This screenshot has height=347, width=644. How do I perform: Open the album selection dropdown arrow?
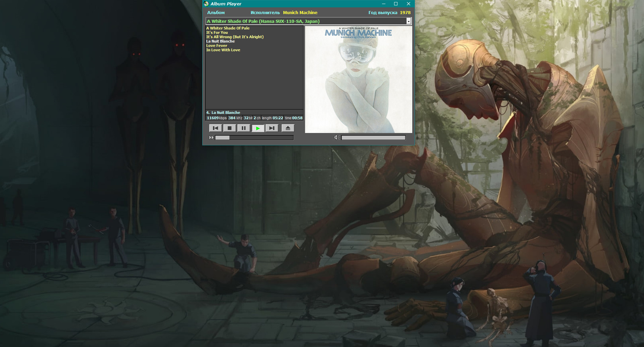coord(409,21)
